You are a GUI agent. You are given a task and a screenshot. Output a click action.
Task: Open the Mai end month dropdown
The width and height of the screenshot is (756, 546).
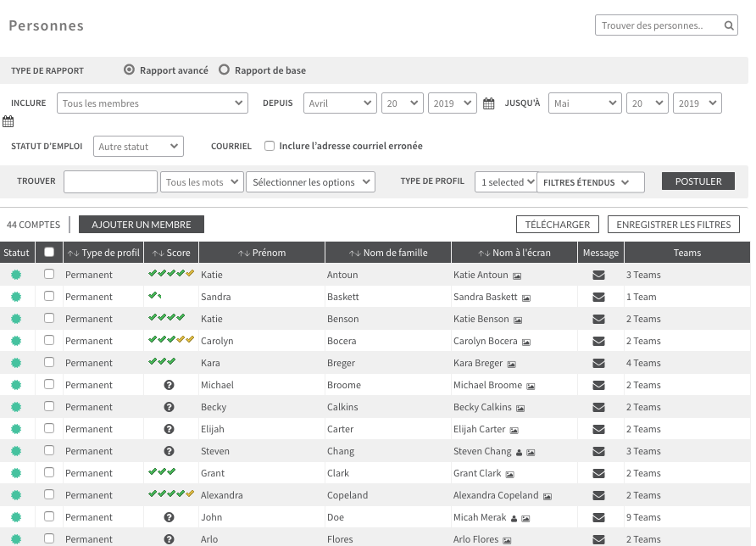[x=585, y=103]
